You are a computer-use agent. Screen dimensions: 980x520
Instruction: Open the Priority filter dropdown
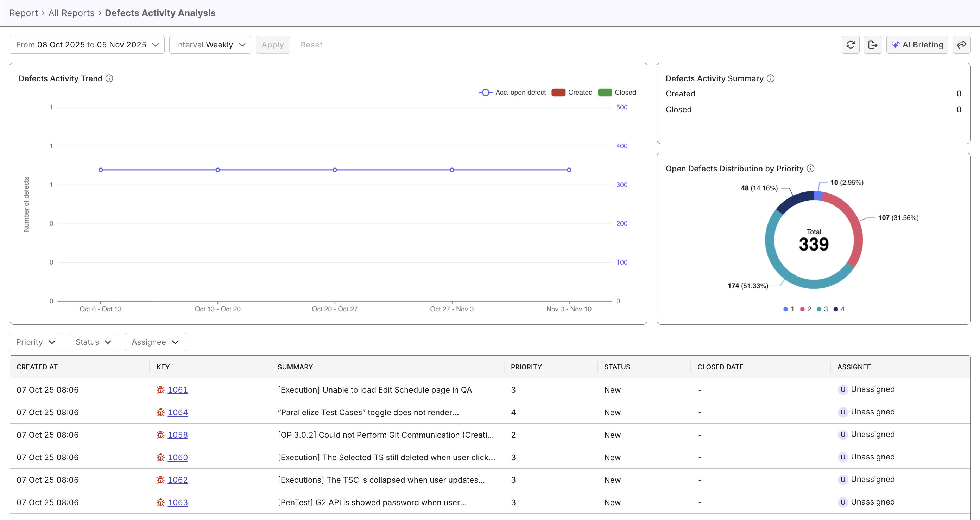(36, 342)
